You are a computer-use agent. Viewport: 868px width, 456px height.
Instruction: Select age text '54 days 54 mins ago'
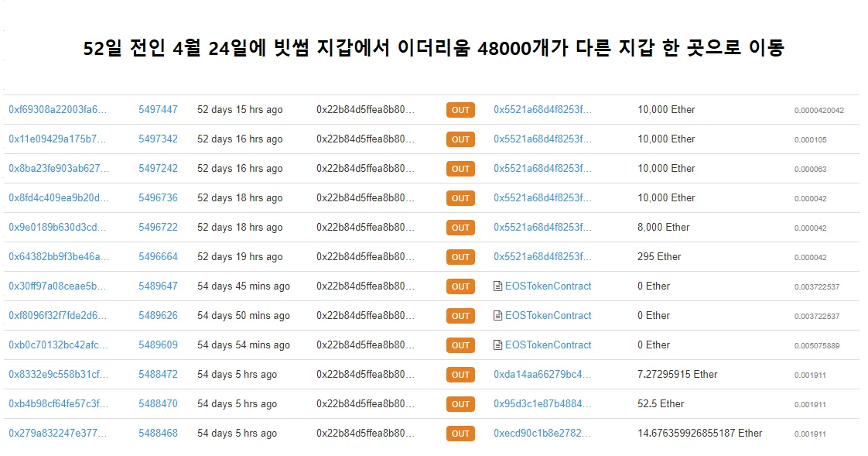point(244,345)
